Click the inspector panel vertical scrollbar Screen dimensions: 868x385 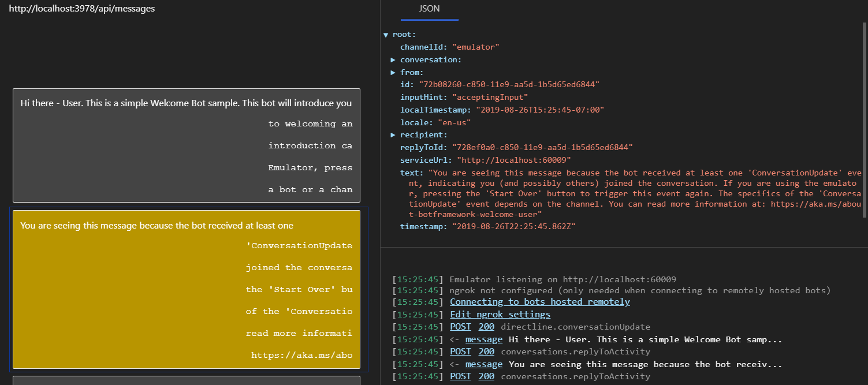(x=865, y=121)
